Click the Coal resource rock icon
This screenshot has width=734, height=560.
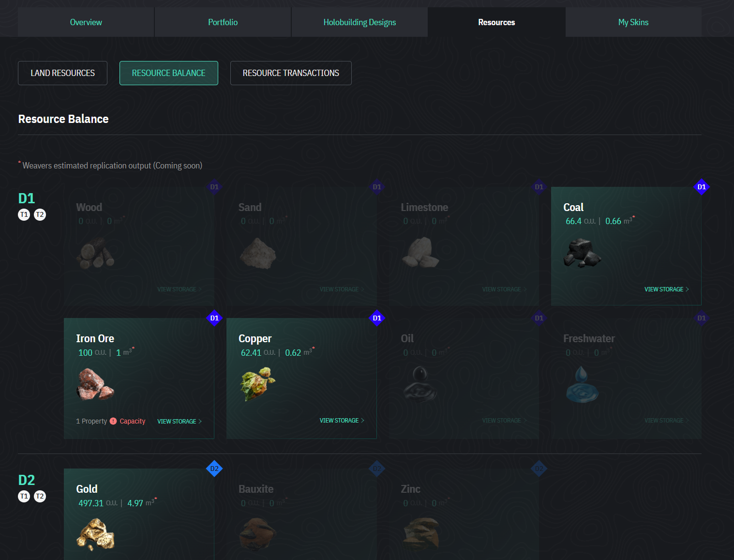point(582,253)
